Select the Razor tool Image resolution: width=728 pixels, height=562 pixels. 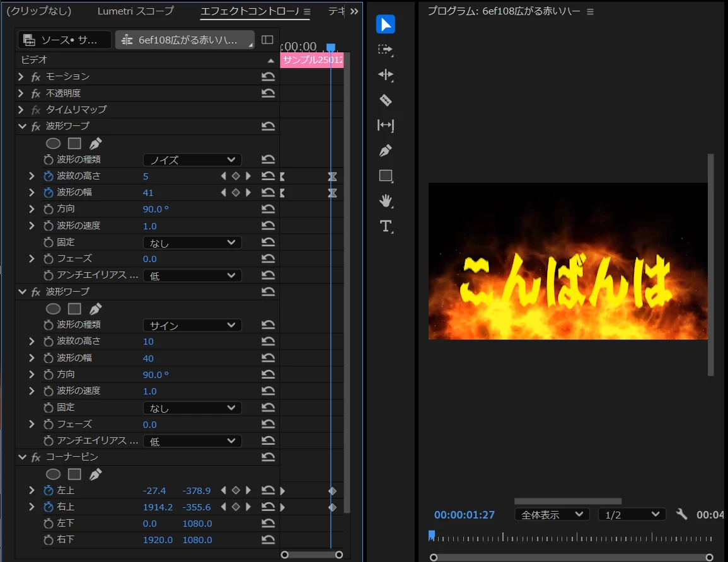click(385, 100)
